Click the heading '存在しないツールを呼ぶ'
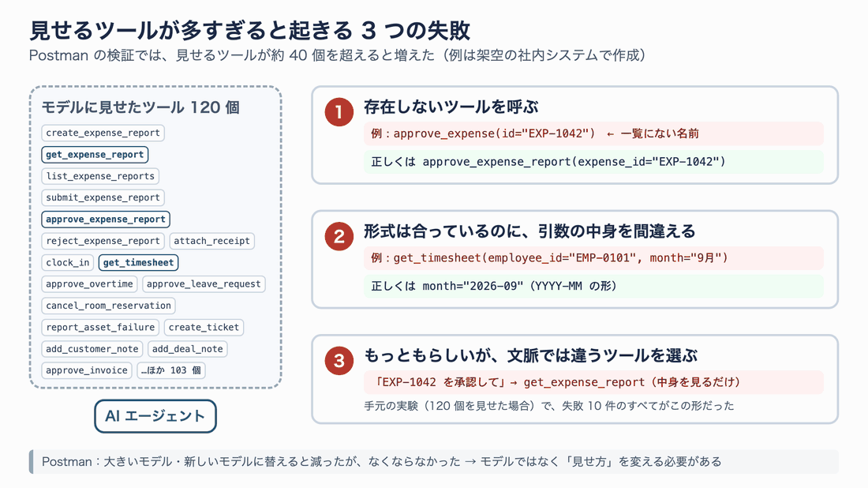 point(451,107)
